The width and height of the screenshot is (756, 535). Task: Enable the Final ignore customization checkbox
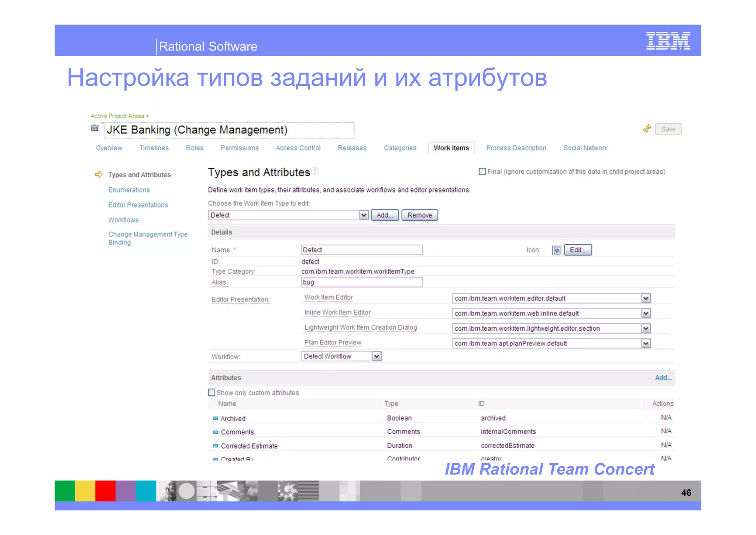(x=482, y=171)
